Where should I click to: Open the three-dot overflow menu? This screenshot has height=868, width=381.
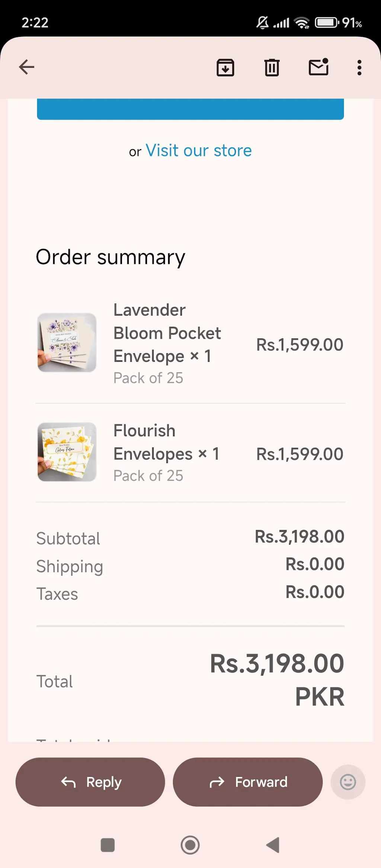point(359,67)
